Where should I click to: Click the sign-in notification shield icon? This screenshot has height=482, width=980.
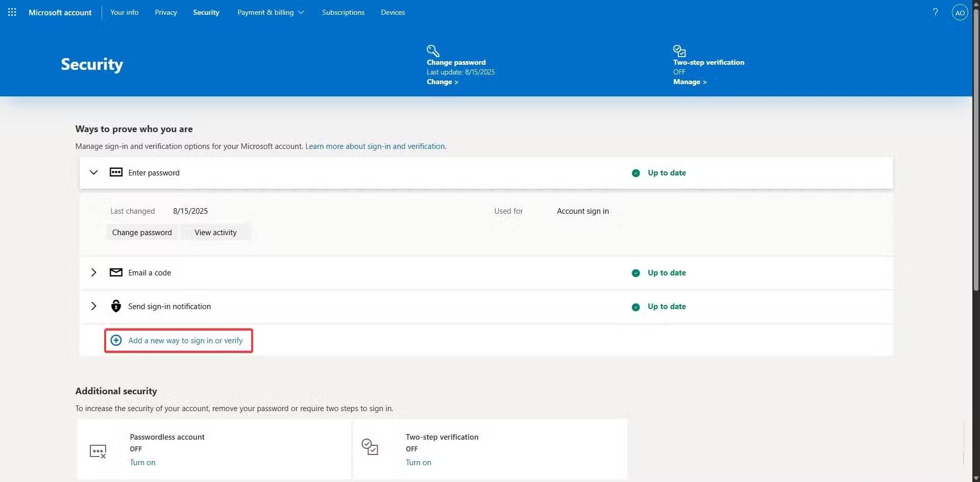pyautogui.click(x=116, y=306)
